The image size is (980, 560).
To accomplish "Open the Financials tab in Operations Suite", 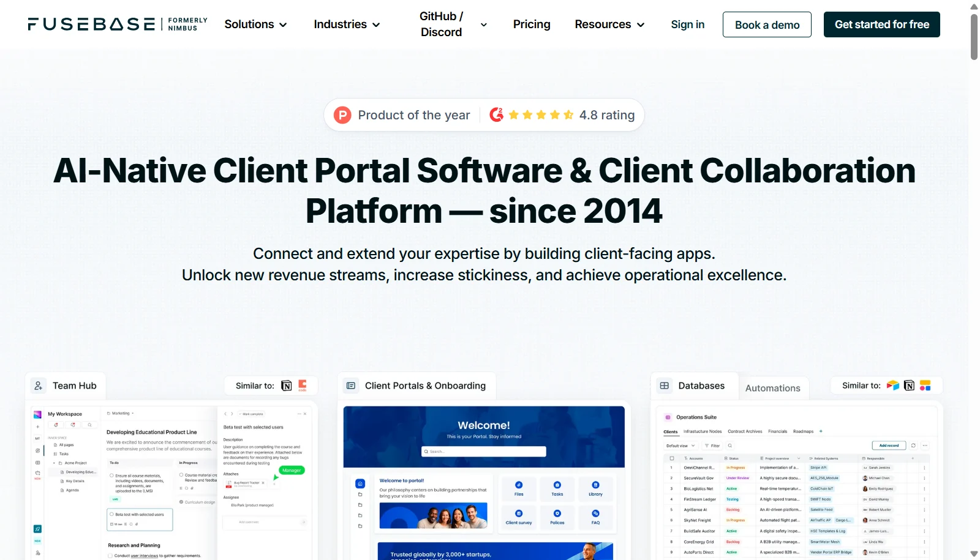I will [778, 431].
